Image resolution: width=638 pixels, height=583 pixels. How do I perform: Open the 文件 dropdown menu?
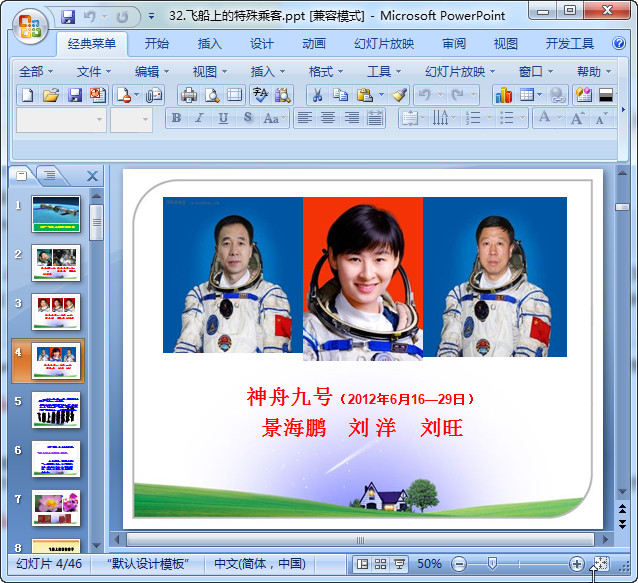pyautogui.click(x=94, y=72)
